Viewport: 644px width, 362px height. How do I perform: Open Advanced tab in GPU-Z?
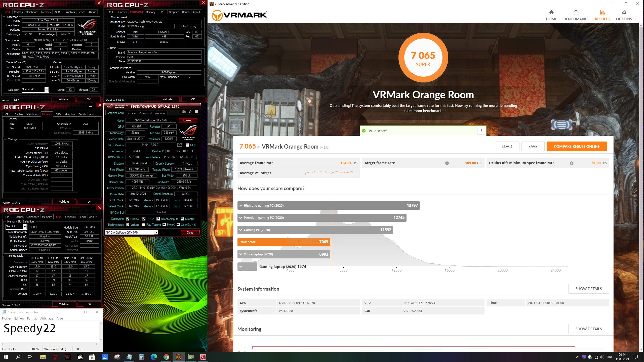(145, 113)
